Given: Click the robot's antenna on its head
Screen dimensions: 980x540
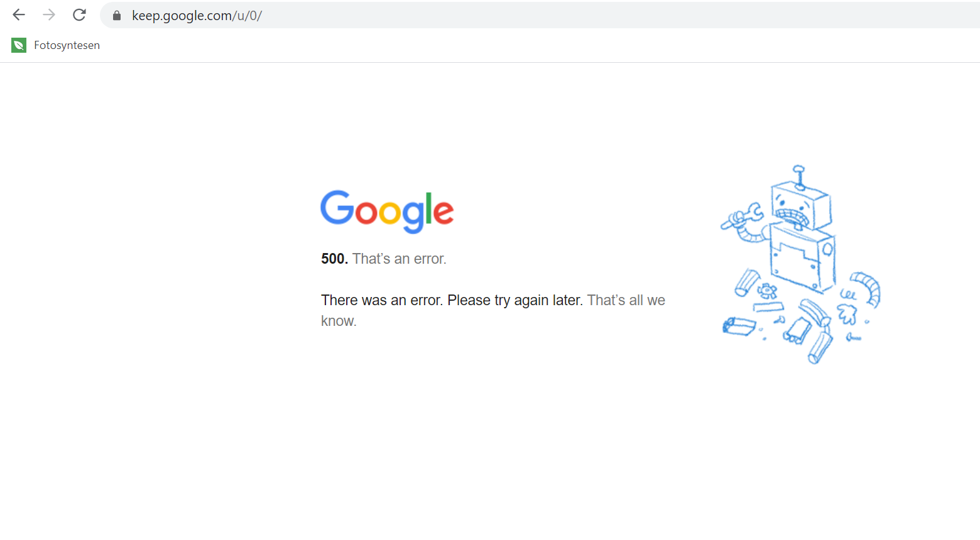Looking at the screenshot, I should coord(799,177).
